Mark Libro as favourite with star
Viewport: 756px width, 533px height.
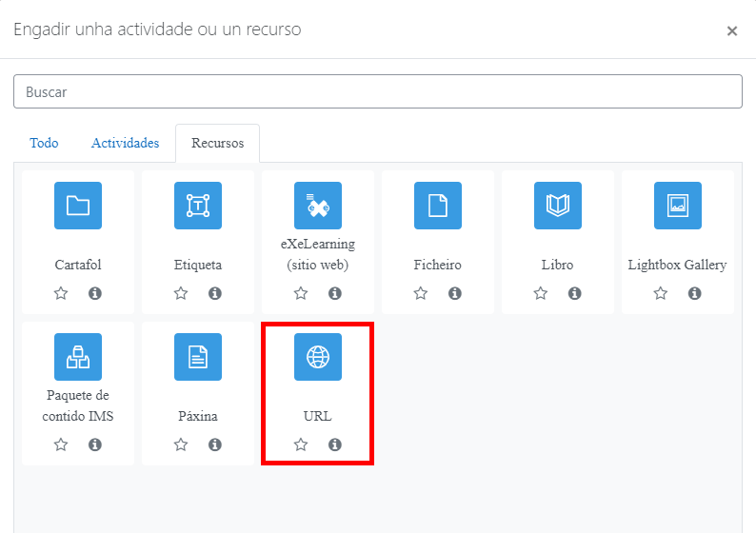click(x=541, y=293)
